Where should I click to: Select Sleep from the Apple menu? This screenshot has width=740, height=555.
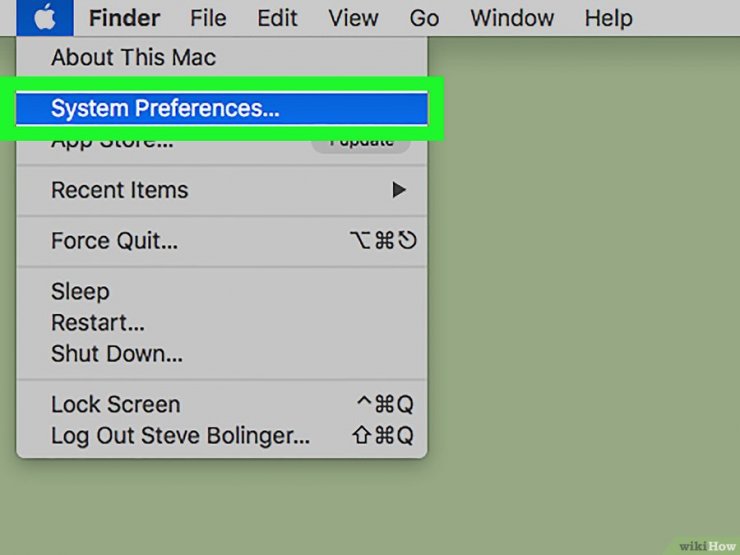pos(222,291)
